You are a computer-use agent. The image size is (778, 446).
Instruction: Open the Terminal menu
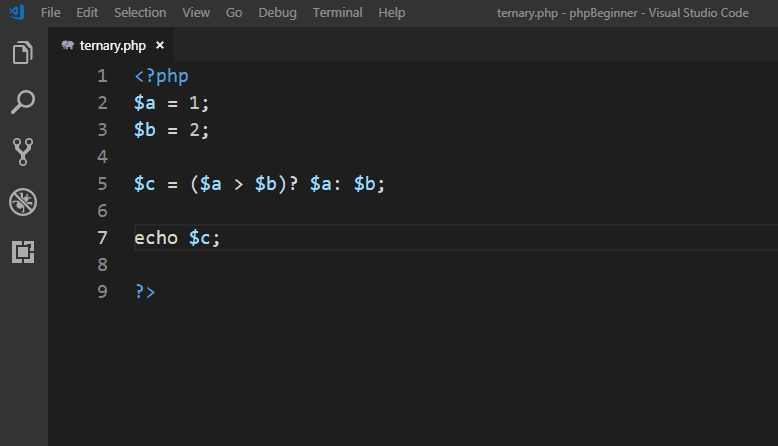point(337,12)
